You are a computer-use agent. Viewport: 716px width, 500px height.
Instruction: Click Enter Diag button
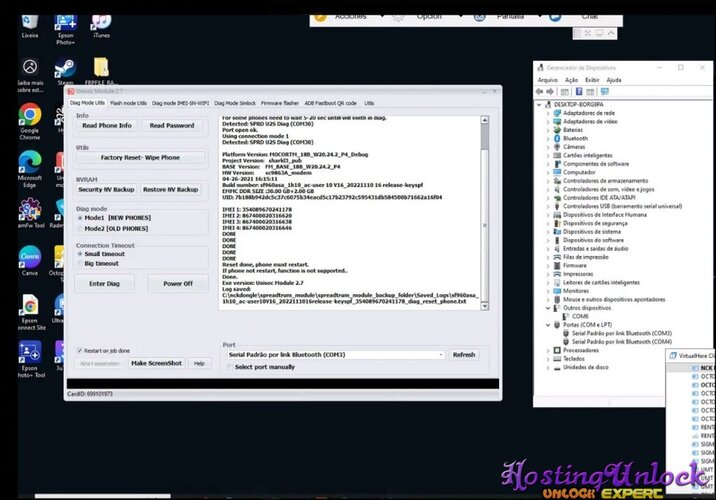(x=105, y=284)
